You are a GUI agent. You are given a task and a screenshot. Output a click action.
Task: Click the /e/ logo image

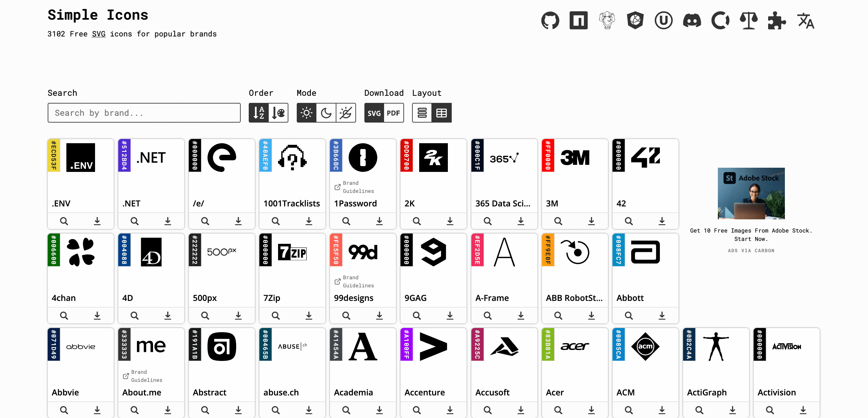(222, 157)
